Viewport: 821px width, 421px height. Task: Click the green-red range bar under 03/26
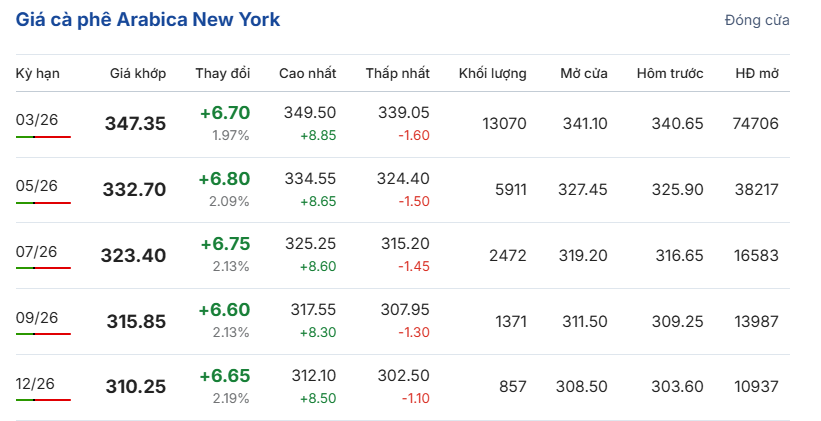43,137
